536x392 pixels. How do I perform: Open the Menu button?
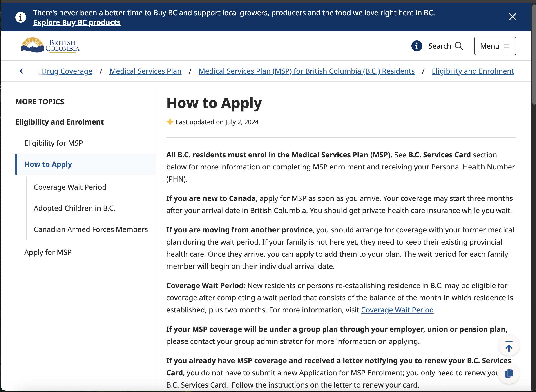[495, 46]
